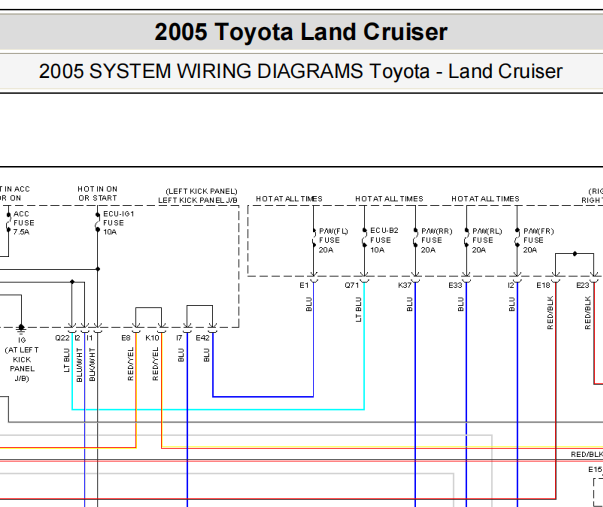Click the "2005 Toyota Land Cruiser" title

pos(301,32)
